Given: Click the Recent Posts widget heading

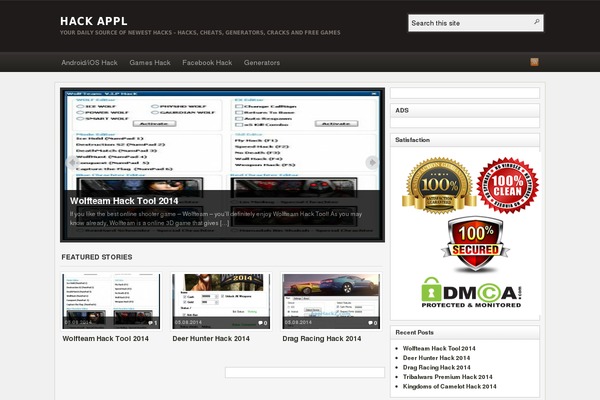Looking at the screenshot, I should pos(414,333).
